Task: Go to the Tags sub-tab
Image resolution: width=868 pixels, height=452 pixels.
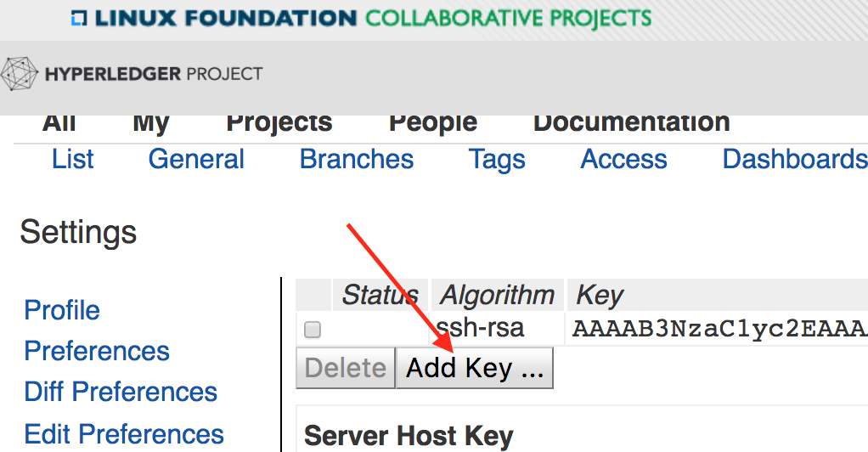Action: (497, 160)
